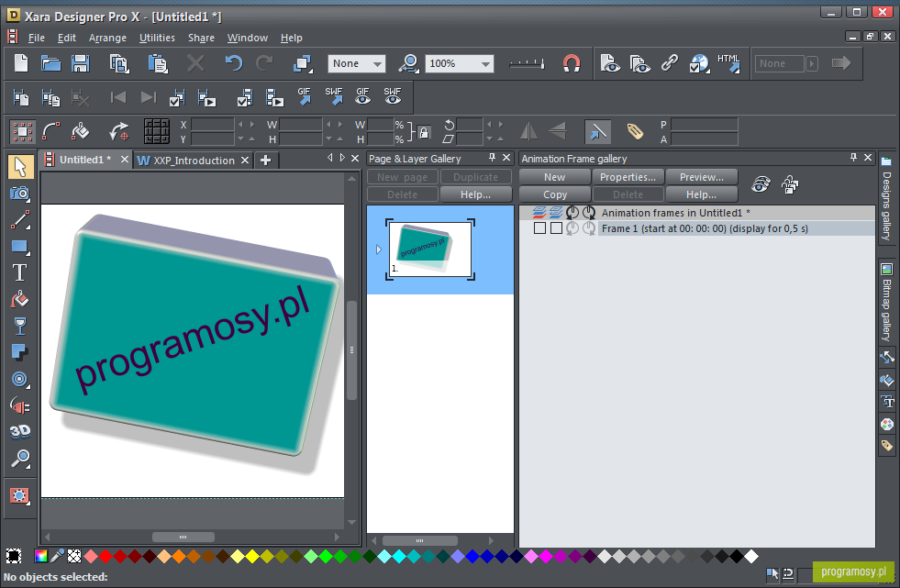
Task: Select the Rectangle tool
Action: point(20,247)
